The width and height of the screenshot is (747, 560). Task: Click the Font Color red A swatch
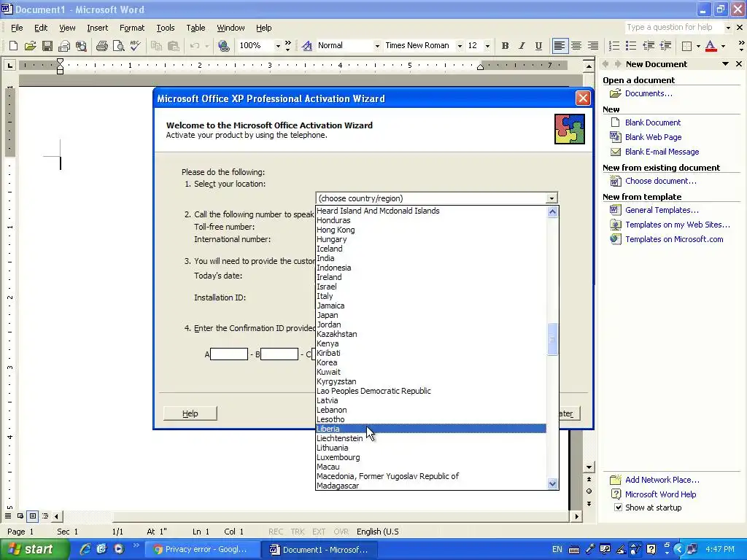click(x=711, y=46)
